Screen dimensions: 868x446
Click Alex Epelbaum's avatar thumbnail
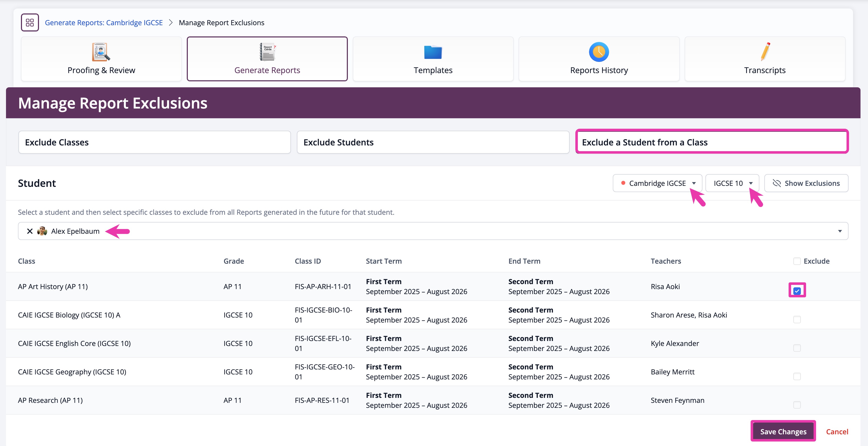click(x=42, y=231)
